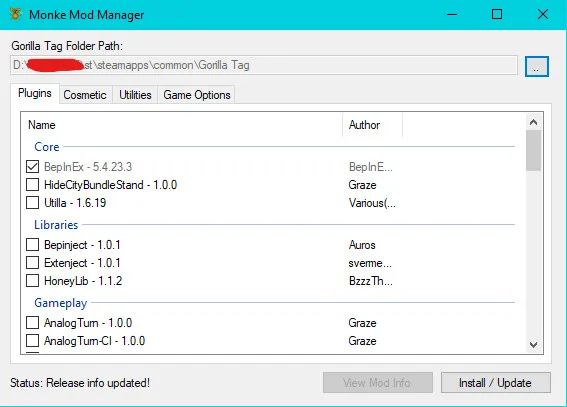The height and width of the screenshot is (407, 567).
Task: Select the 'Bepinject - 1.0.1' mod name
Action: pyautogui.click(x=82, y=245)
